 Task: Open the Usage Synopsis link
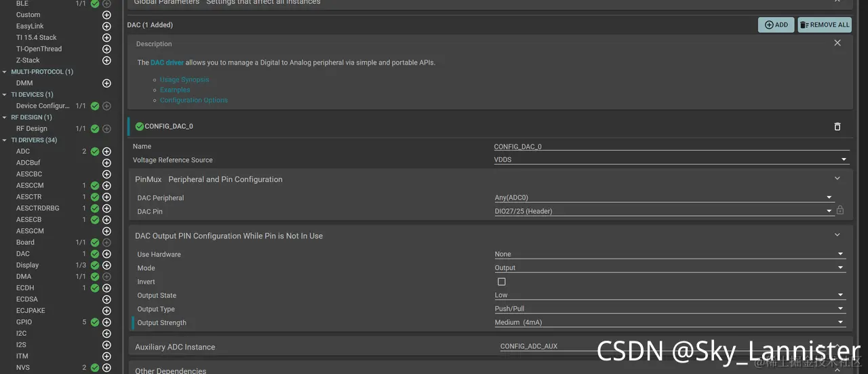pos(184,79)
